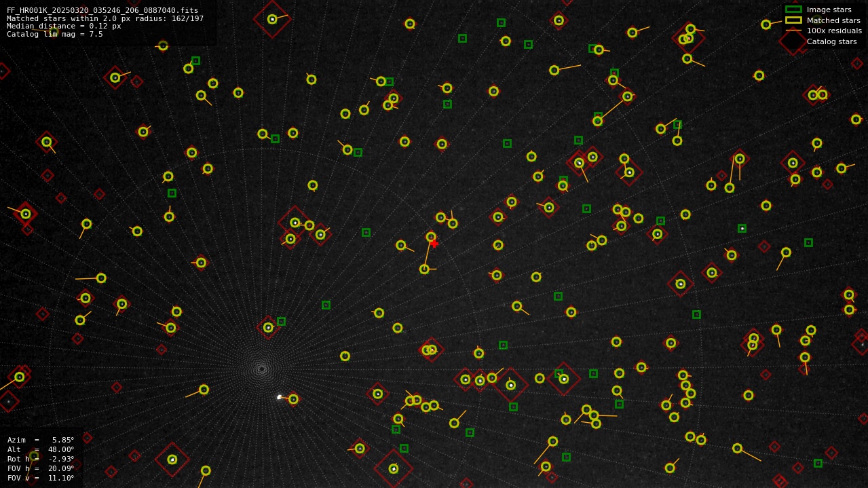Screen dimensions: 868x488
Task: Click the "FOV v = 11.10°" value
Action: [41, 478]
